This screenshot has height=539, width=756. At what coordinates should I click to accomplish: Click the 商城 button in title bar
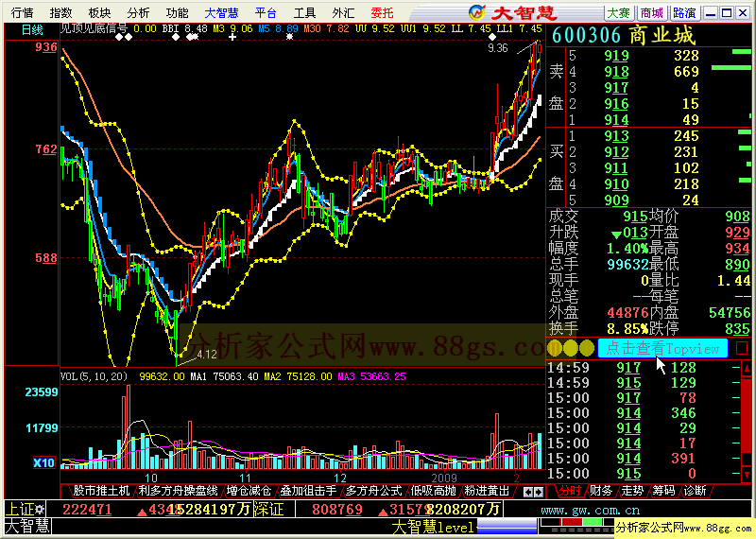pos(652,12)
